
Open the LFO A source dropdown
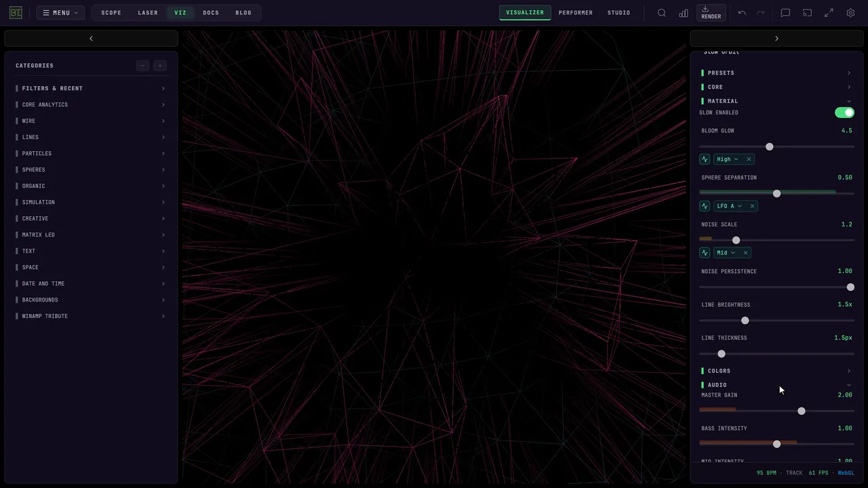pyautogui.click(x=730, y=206)
